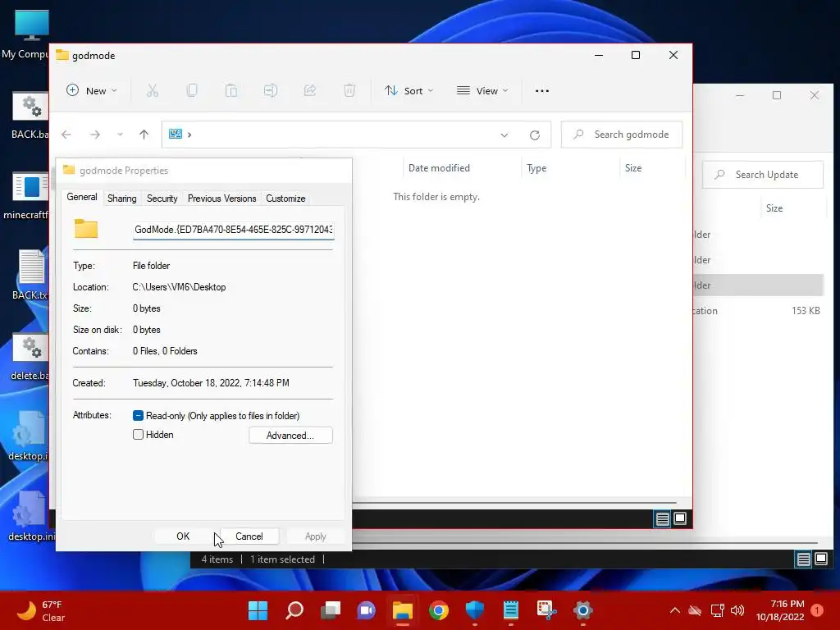Toggle Read-only attribute checkbox

(138, 416)
